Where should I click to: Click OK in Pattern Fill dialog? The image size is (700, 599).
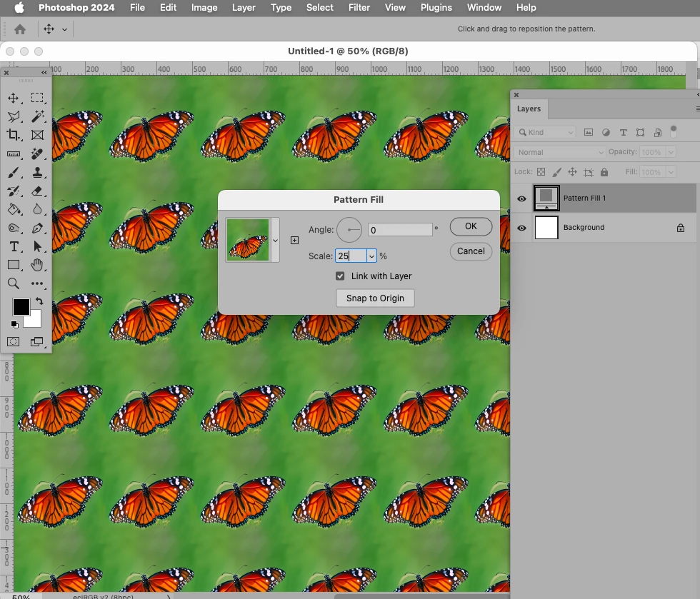click(471, 226)
